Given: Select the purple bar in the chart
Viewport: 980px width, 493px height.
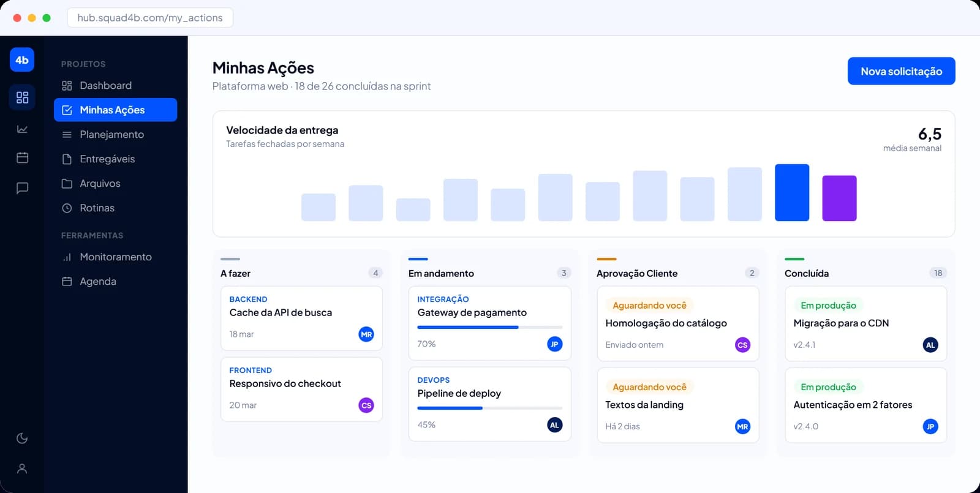Looking at the screenshot, I should (x=839, y=198).
